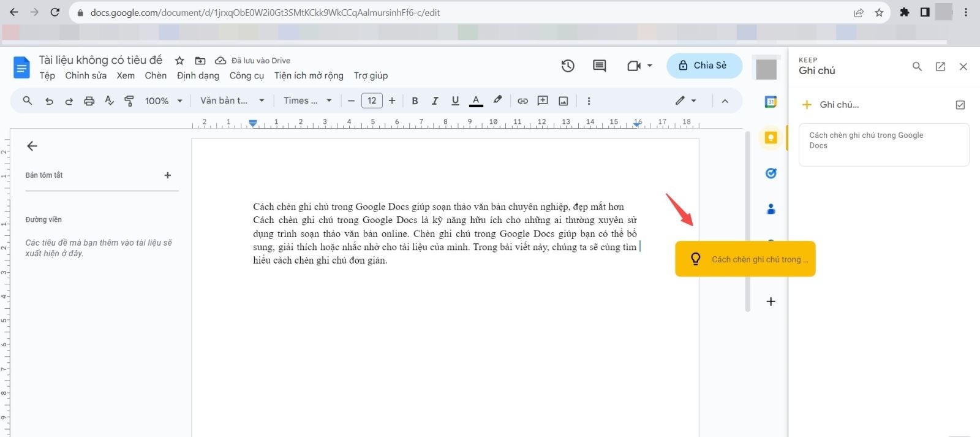Decrease font size with minus
Viewport: 980px width, 437px height.
click(x=352, y=101)
